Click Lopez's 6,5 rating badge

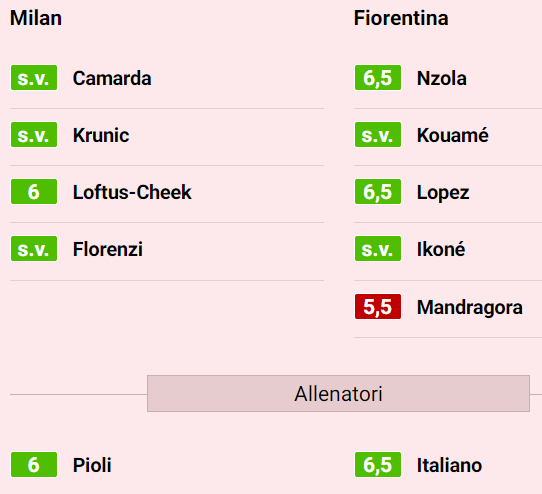click(378, 192)
